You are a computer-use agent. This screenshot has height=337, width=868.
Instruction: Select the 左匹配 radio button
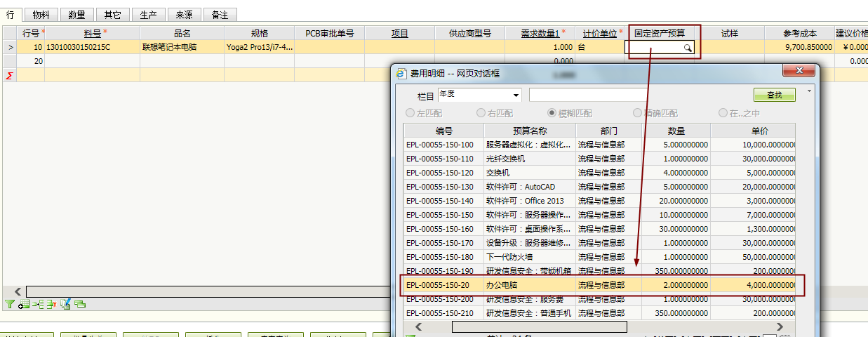click(410, 113)
